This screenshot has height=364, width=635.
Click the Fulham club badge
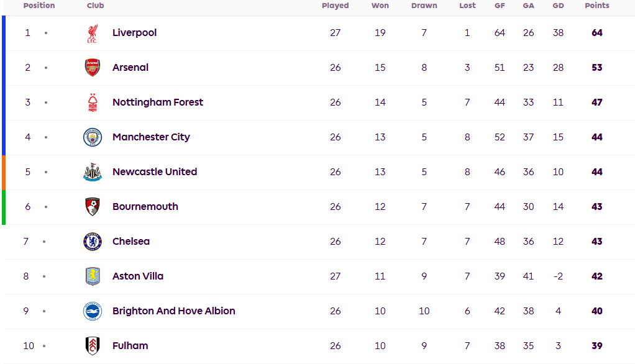92,346
